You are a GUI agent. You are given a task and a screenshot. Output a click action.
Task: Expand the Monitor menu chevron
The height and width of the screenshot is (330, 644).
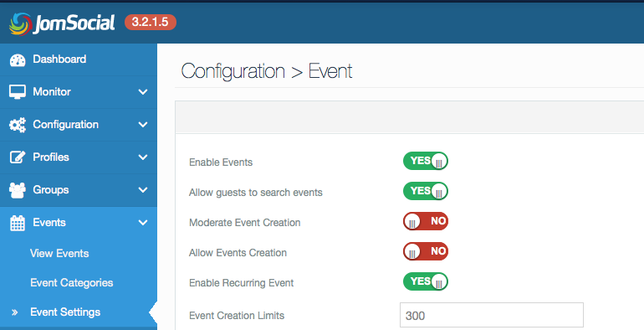click(143, 92)
